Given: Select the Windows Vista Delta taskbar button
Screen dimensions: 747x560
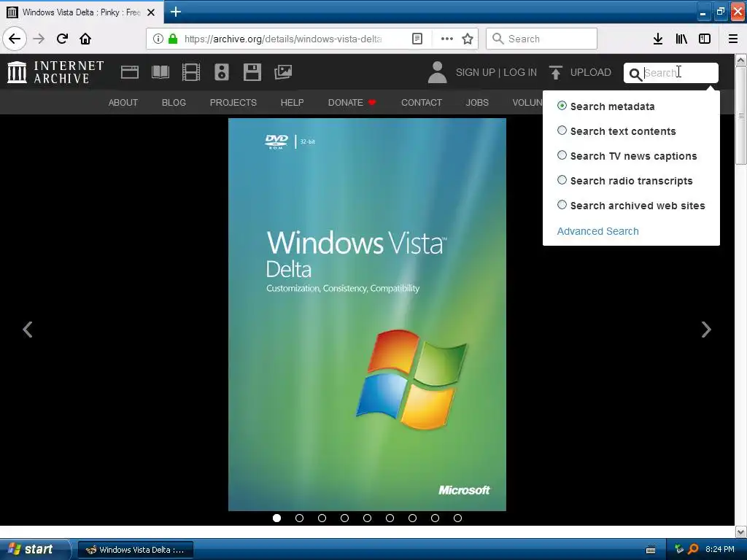Looking at the screenshot, I should click(136, 550).
